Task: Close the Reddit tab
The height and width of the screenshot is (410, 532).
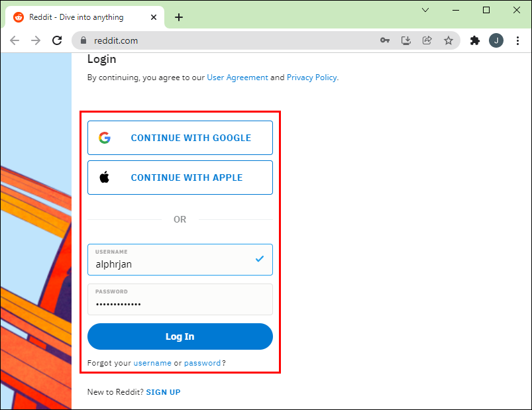Action: [154, 17]
